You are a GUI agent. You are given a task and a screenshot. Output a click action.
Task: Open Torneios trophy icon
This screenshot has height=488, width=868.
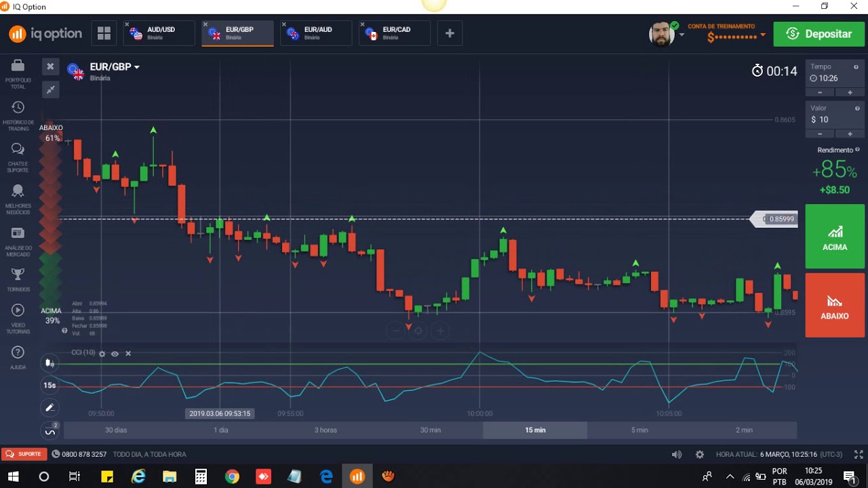pos(18,274)
